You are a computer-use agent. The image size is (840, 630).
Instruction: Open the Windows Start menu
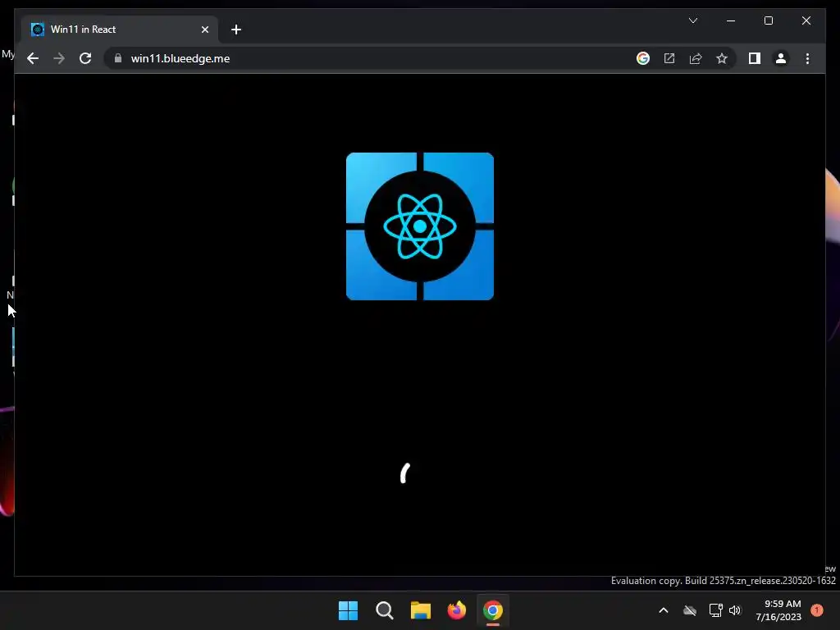point(348,610)
